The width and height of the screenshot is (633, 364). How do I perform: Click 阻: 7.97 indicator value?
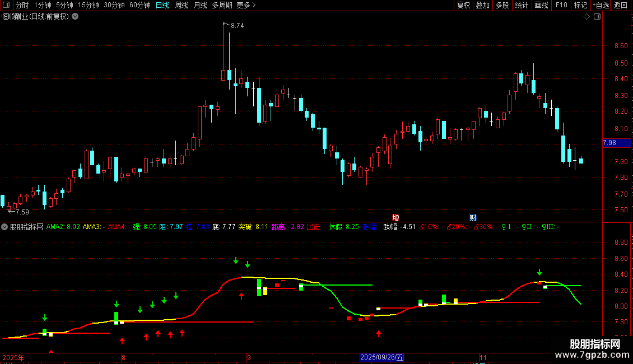click(x=171, y=227)
